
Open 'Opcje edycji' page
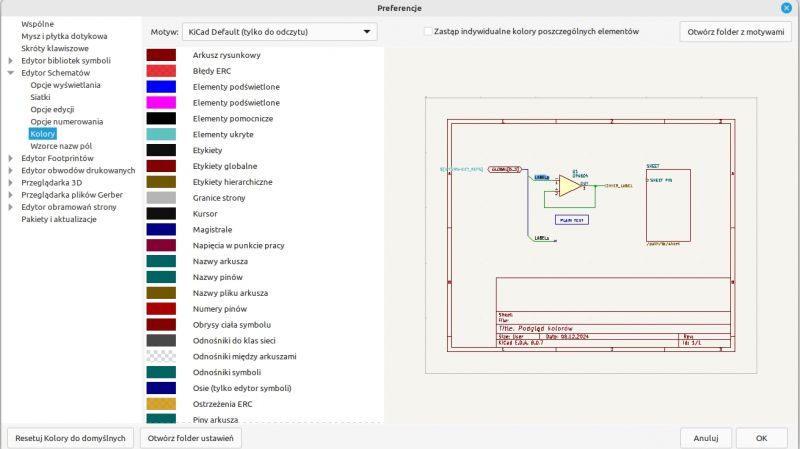(52, 109)
